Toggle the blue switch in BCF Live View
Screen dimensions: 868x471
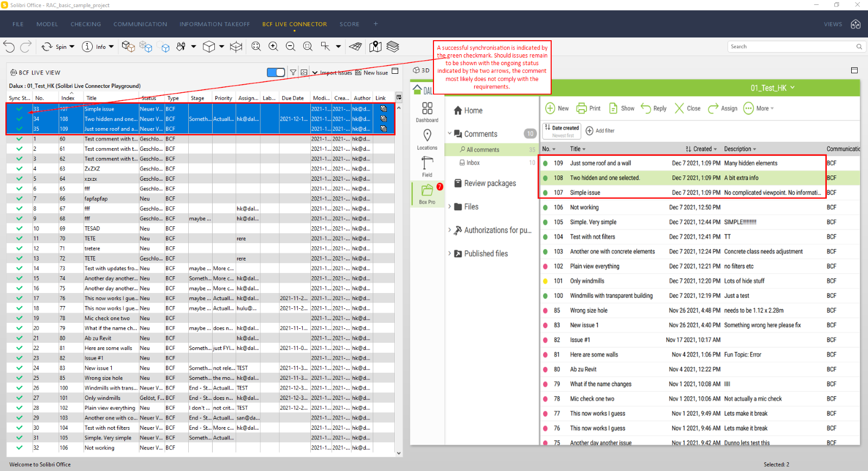point(276,72)
